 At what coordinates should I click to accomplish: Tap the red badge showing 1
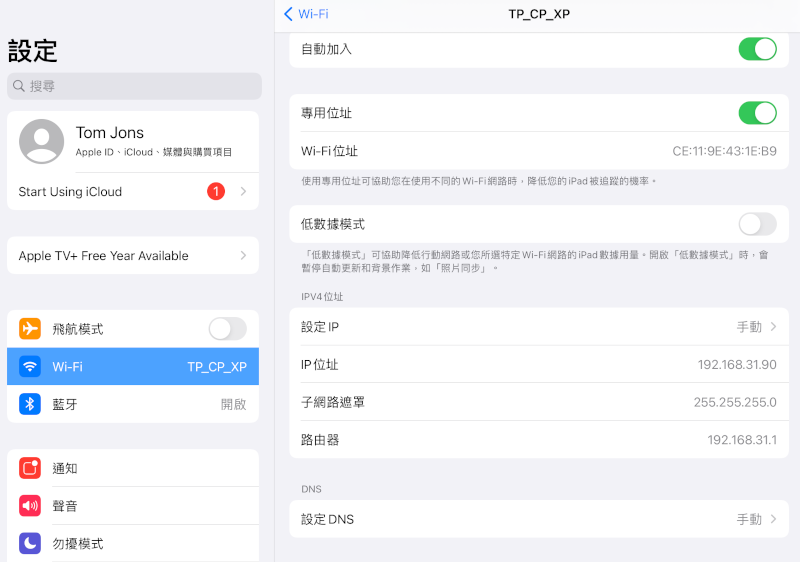(x=216, y=191)
